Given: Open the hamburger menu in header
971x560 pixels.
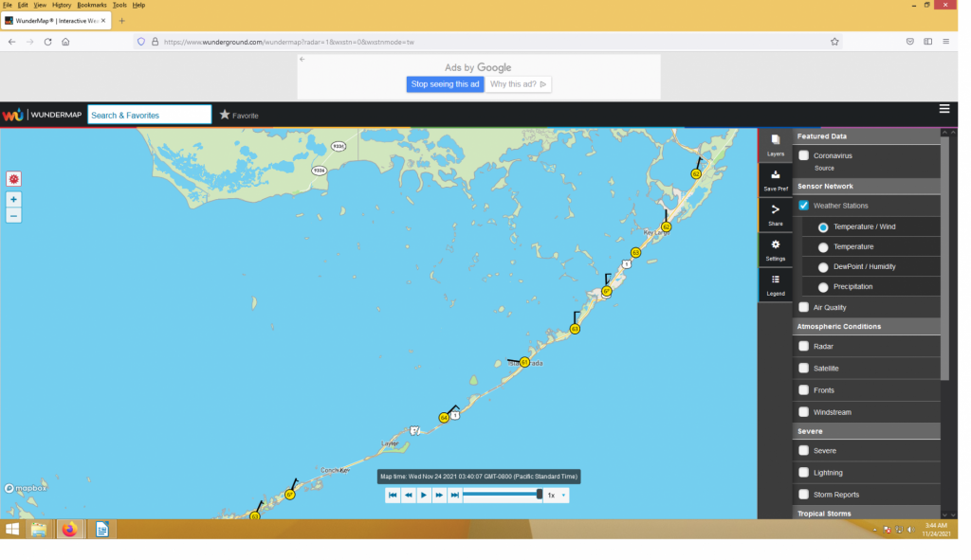Looking at the screenshot, I should pyautogui.click(x=944, y=109).
